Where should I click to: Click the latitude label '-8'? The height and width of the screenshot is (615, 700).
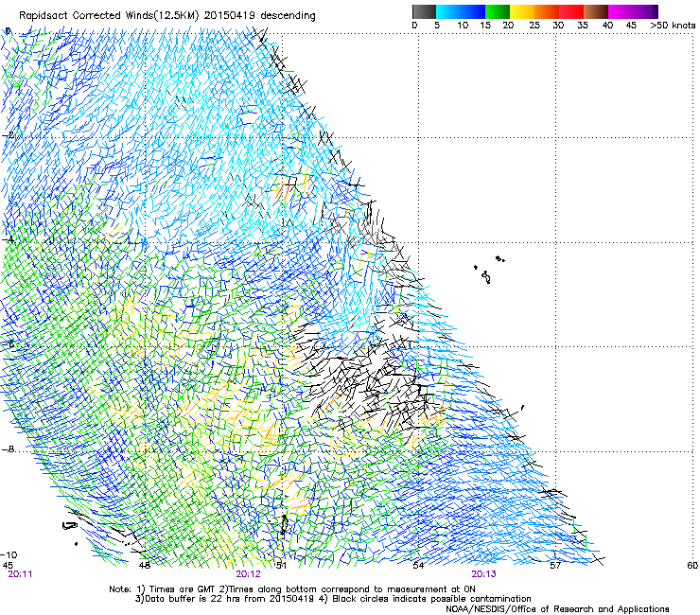(x=8, y=449)
